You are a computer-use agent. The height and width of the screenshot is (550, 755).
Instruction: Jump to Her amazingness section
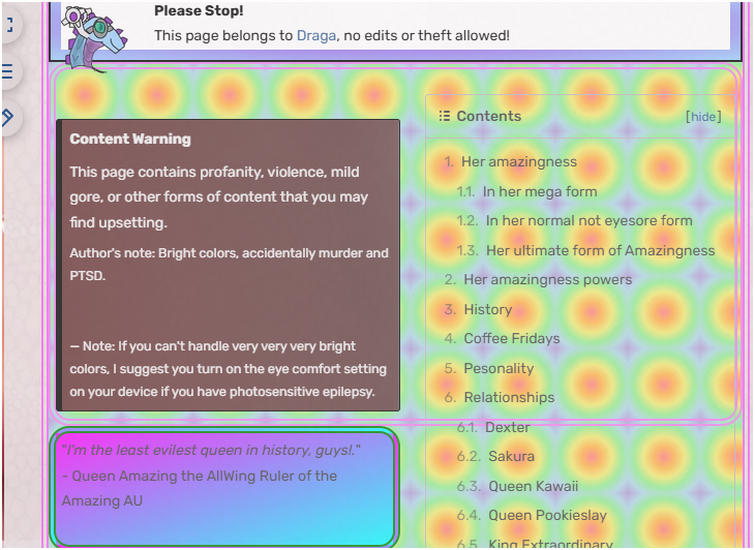(x=519, y=162)
